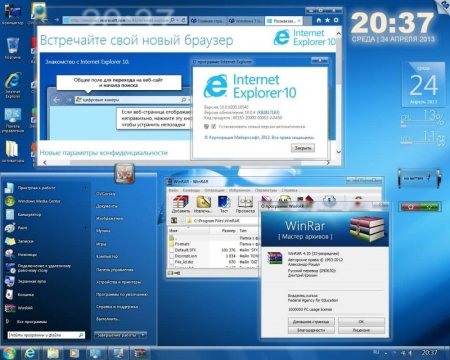This screenshot has height=360, width=450.
Task: Expand Getting Started submenu arrow
Action: click(x=85, y=188)
